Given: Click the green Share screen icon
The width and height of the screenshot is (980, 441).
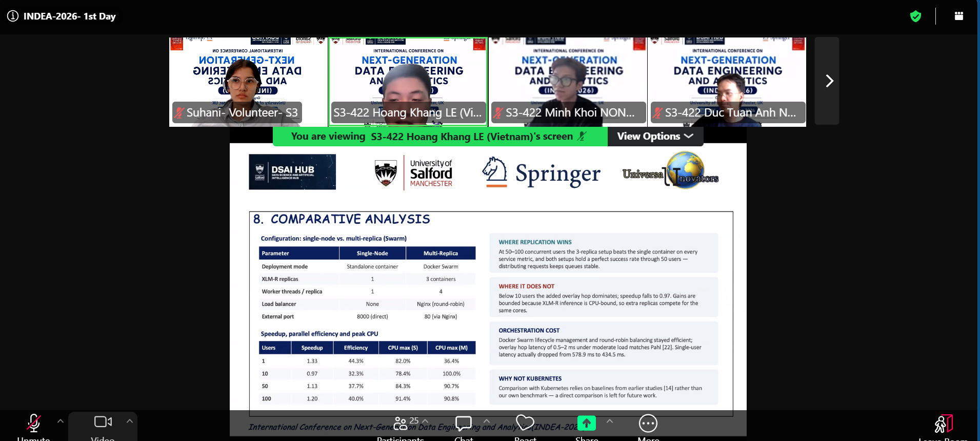Looking at the screenshot, I should coord(587,423).
